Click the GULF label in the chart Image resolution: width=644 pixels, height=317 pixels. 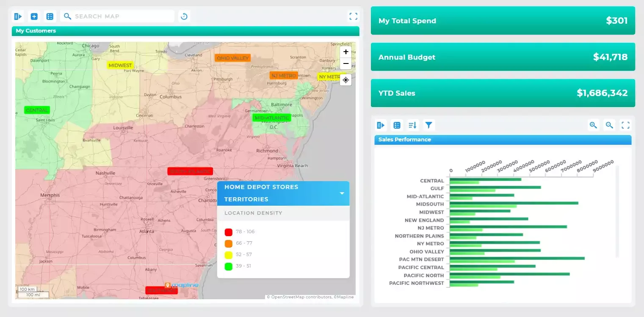click(437, 189)
